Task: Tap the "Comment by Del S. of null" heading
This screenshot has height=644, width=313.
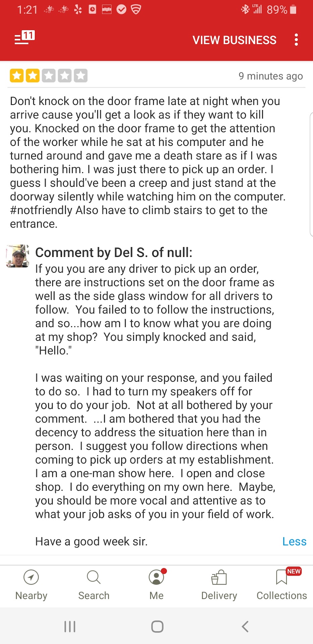Action: [x=114, y=253]
